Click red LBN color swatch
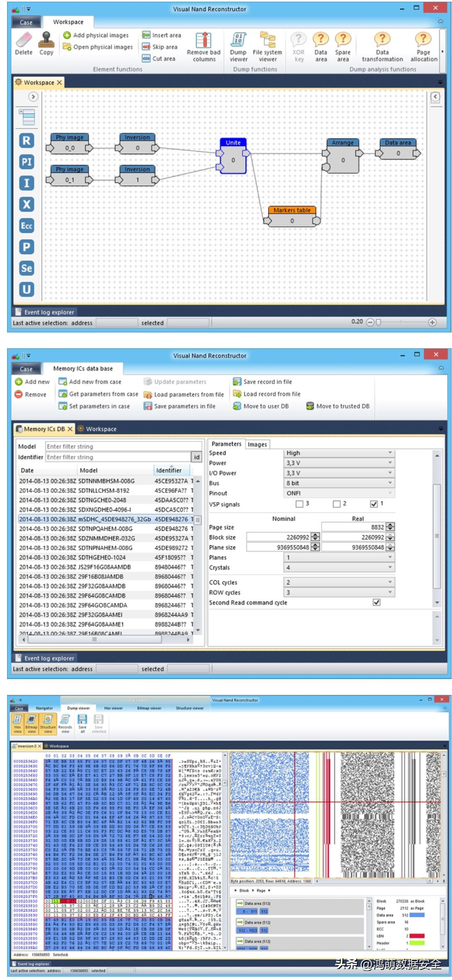Image resolution: width=452 pixels, height=980 pixels. [x=417, y=936]
